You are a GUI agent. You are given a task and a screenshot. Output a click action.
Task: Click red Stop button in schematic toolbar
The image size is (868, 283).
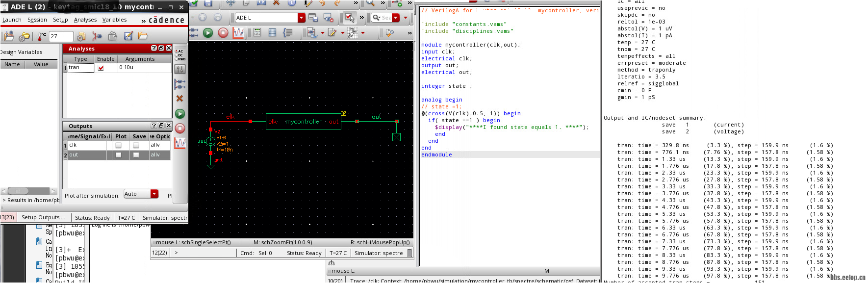(223, 33)
